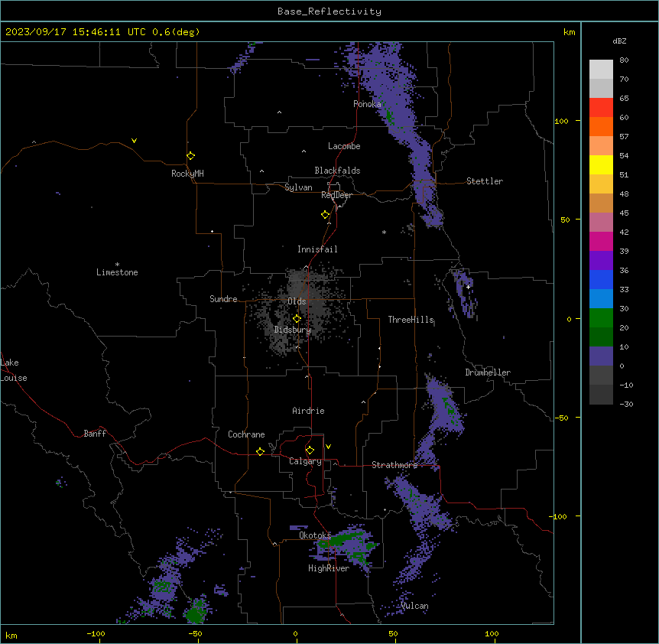The height and width of the screenshot is (644, 659).
Task: Click the 0 km mark on bottom axis
Action: click(295, 633)
